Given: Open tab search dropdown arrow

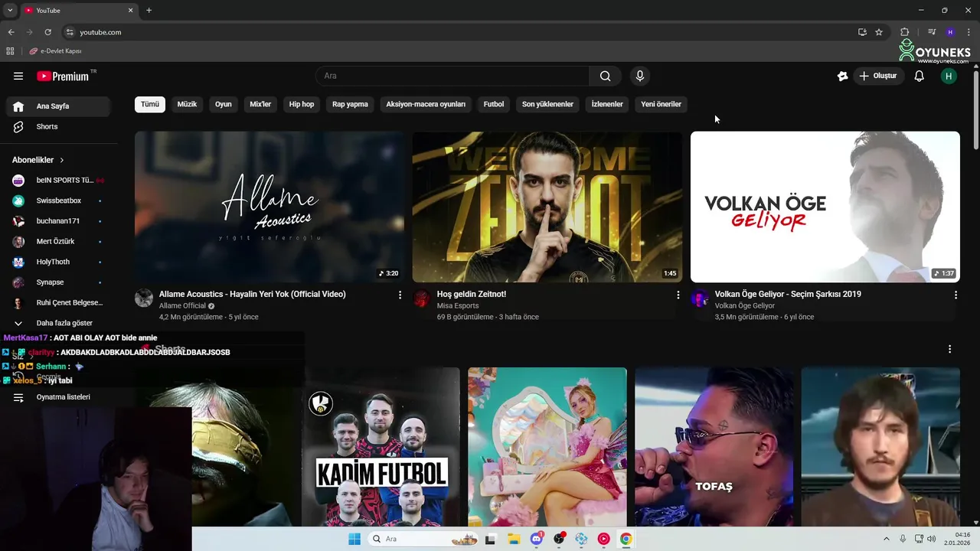Looking at the screenshot, I should click(x=10, y=11).
